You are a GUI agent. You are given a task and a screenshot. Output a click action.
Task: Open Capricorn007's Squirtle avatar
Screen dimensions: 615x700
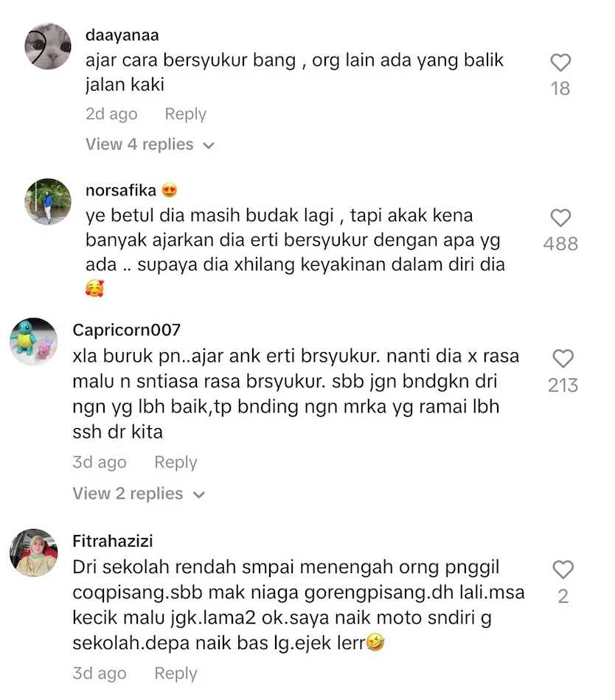(x=34, y=341)
